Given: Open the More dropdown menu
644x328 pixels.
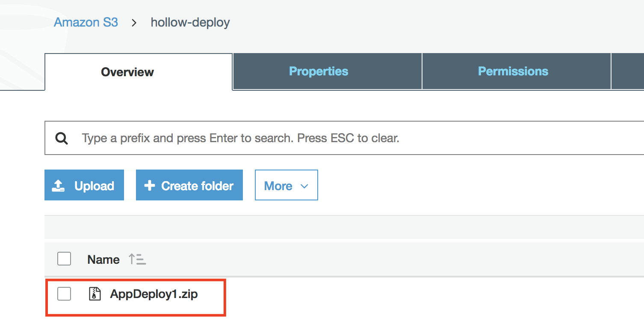Looking at the screenshot, I should click(286, 185).
